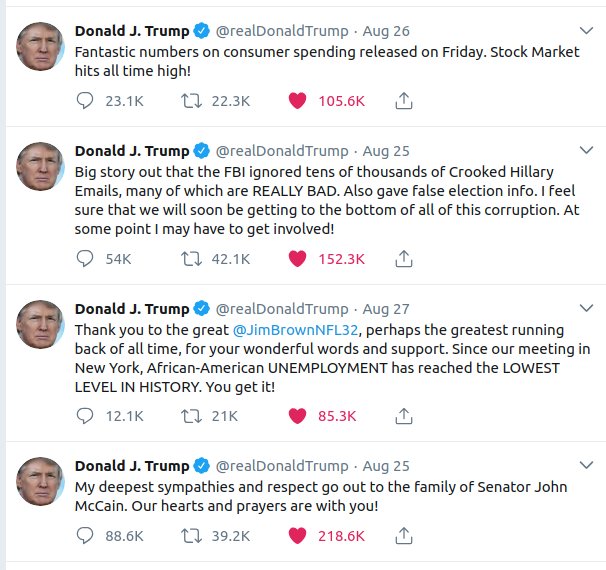Share the consumer spending tweet
The height and width of the screenshot is (570, 606).
pos(404,101)
